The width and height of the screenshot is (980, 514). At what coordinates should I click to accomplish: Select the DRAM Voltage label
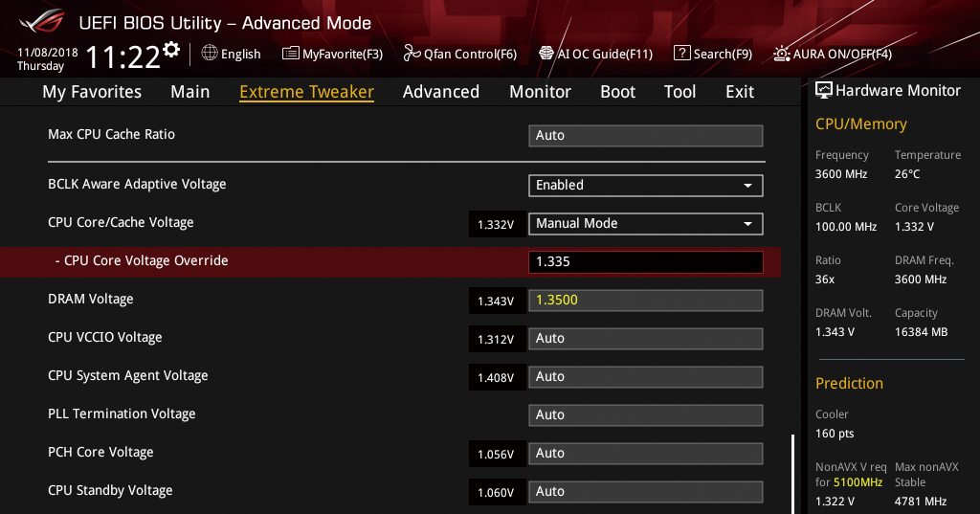[91, 300]
